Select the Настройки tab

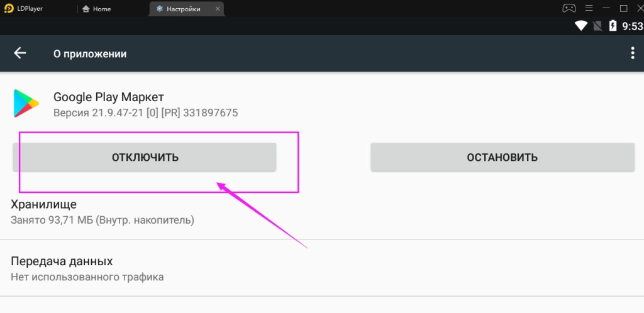(x=183, y=9)
